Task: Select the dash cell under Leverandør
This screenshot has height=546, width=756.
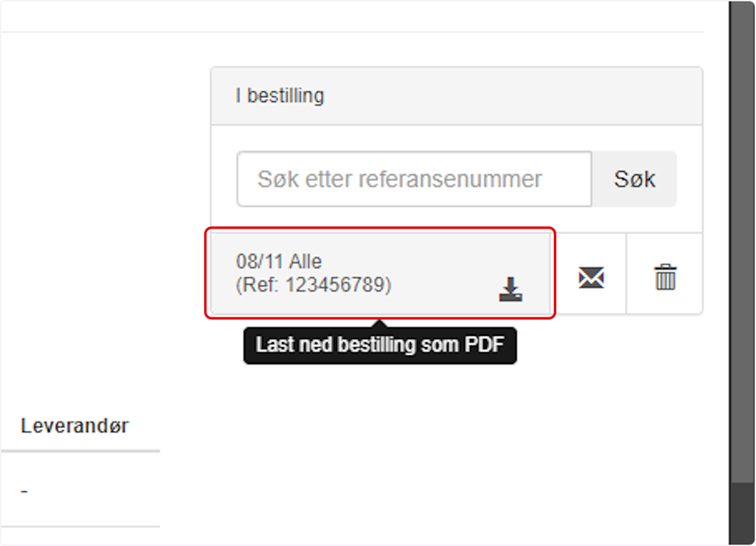Action: click(24, 491)
